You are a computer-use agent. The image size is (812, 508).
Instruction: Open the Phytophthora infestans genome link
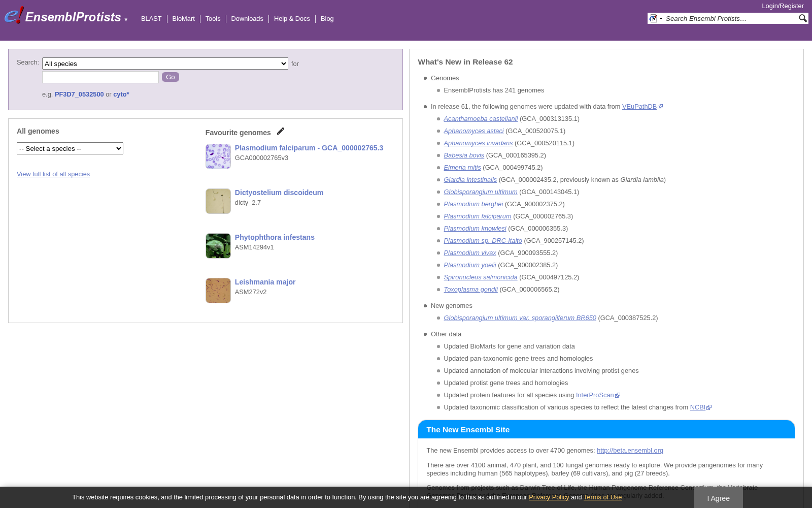[275, 237]
